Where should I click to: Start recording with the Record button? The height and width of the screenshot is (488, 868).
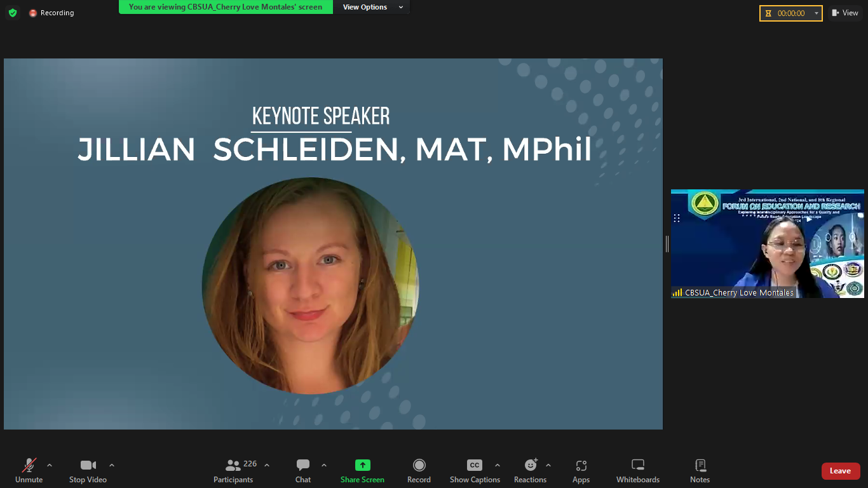pos(419,471)
